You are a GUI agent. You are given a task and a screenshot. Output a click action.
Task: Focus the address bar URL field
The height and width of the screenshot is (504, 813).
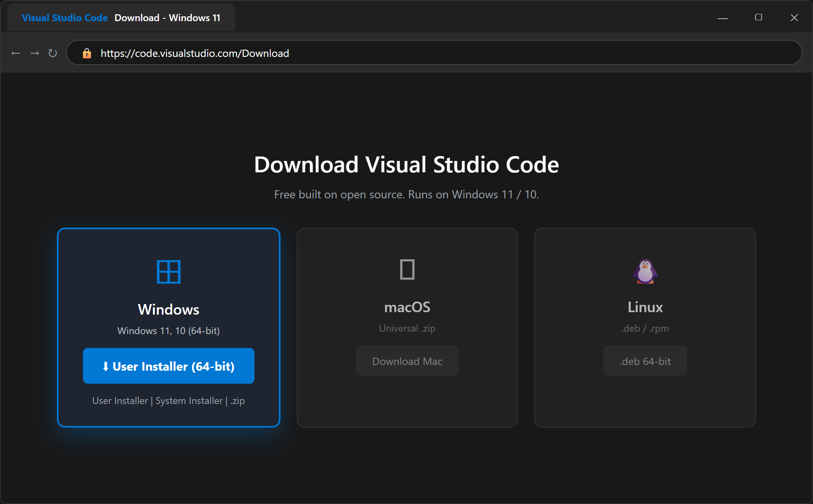tap(434, 52)
